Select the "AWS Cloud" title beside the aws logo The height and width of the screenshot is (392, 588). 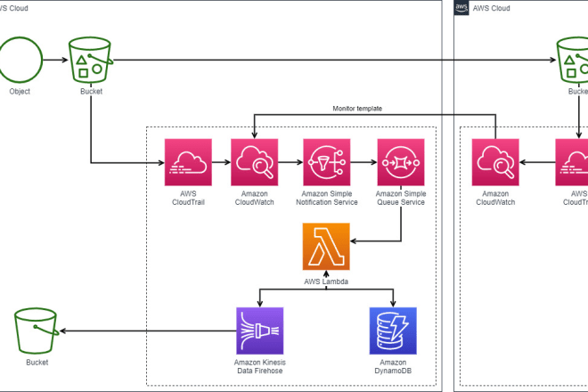click(x=491, y=8)
